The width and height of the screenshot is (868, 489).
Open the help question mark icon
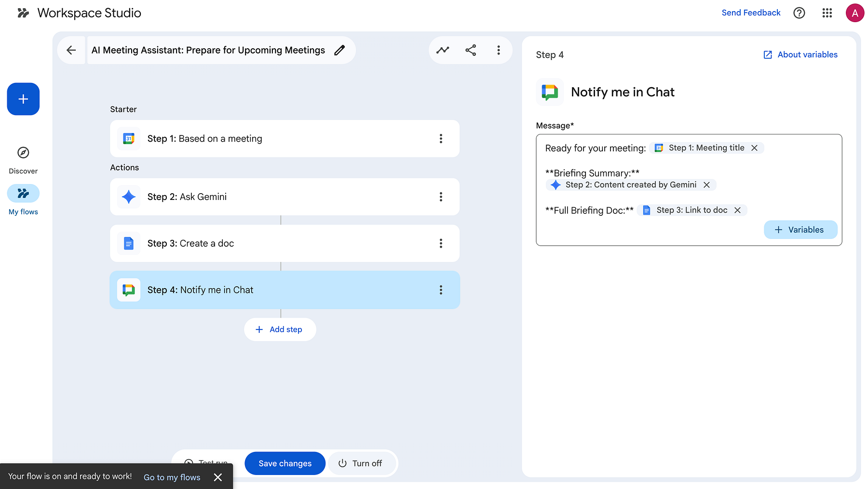pos(799,13)
